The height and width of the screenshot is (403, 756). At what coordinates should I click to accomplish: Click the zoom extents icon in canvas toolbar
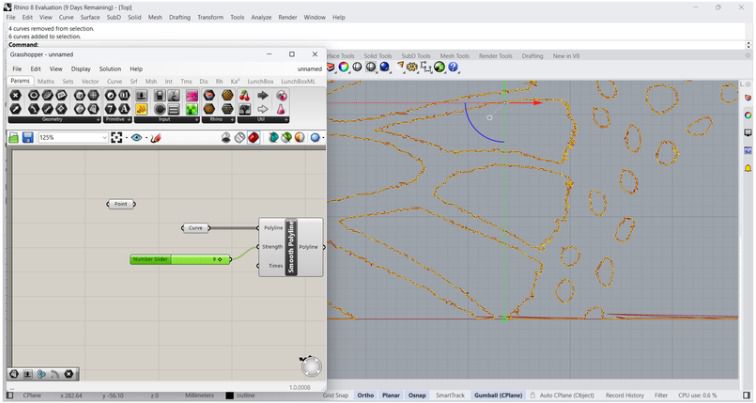[x=117, y=137]
